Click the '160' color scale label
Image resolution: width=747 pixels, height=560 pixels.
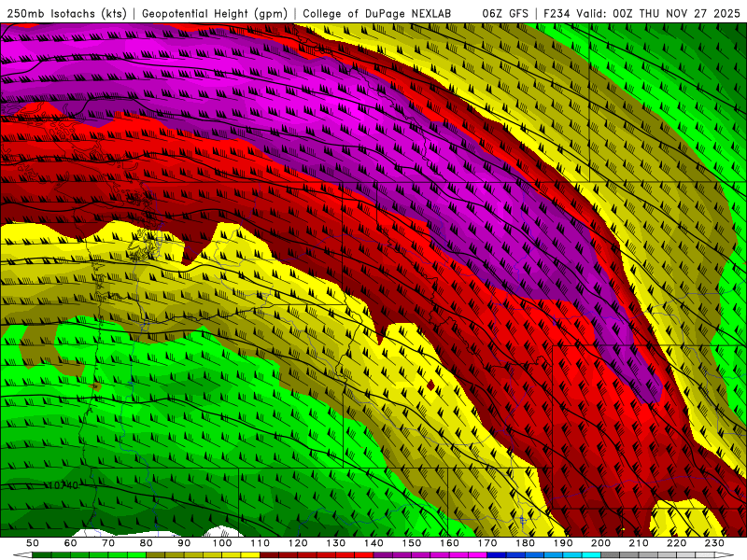point(449,543)
